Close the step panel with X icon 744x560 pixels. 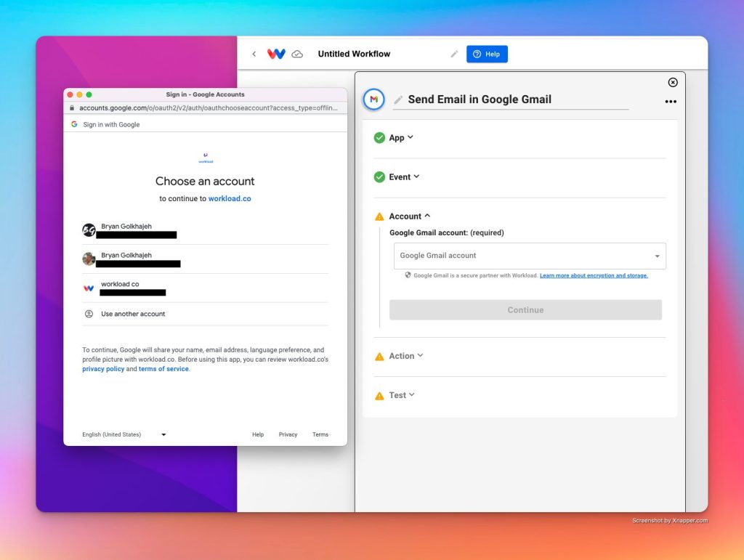673,83
